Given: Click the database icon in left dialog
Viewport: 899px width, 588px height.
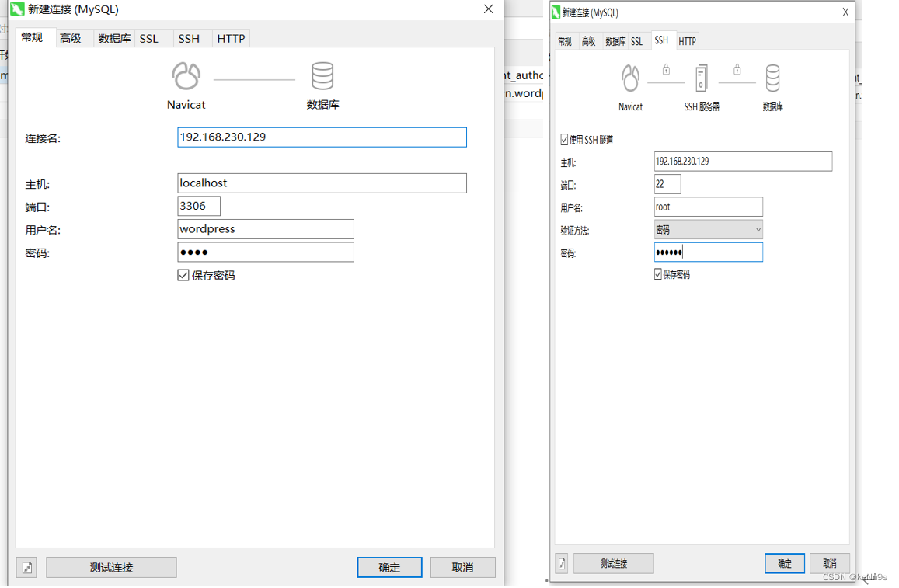Looking at the screenshot, I should (322, 76).
